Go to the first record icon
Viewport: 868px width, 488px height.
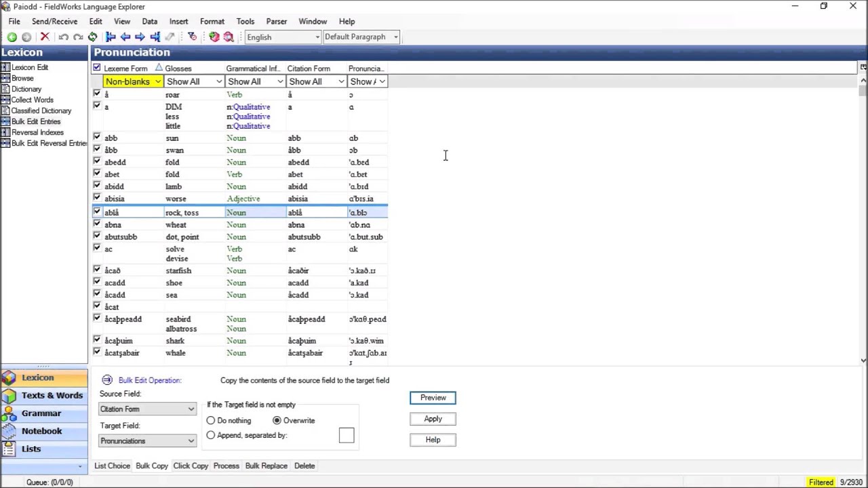[111, 37]
